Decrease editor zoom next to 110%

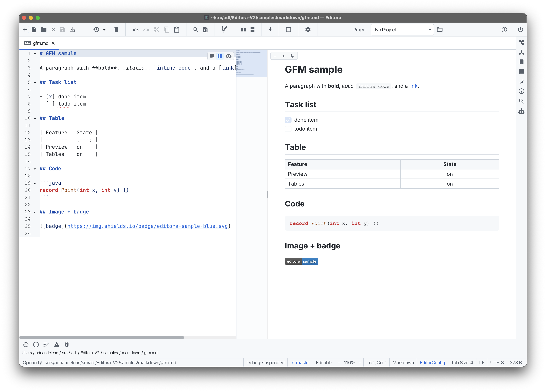(338, 363)
